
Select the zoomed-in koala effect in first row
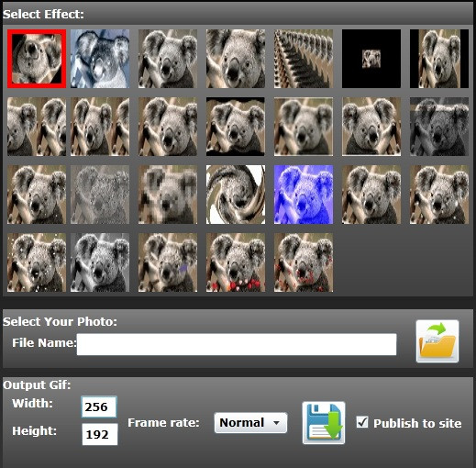236,59
